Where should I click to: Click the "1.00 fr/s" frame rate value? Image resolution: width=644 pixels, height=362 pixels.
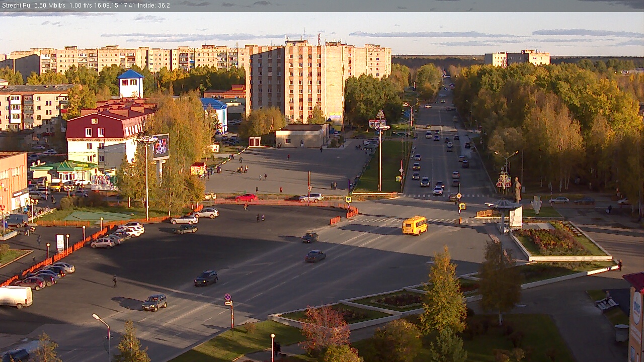(81, 6)
